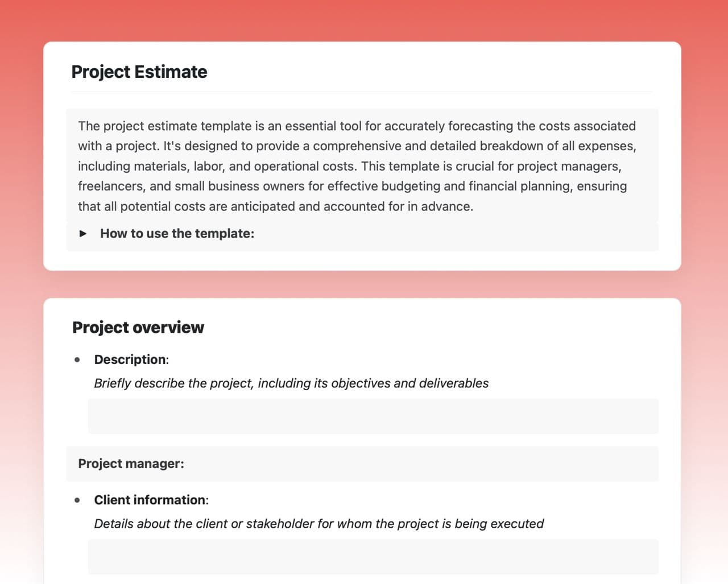Expand the "How to use the template" toggle arrow

click(83, 234)
